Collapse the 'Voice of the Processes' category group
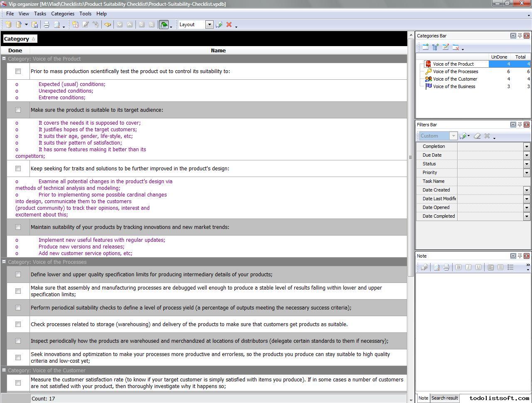 coord(4,262)
